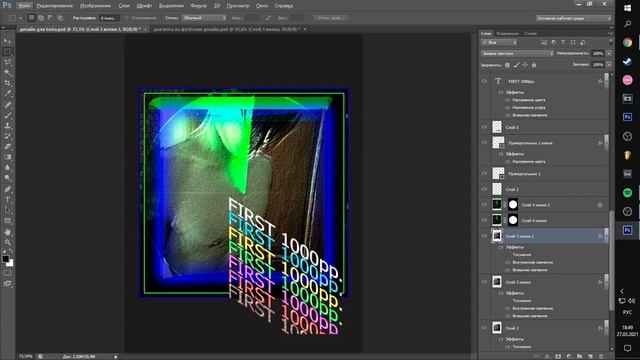Viewport: 640px width, 360px height.
Task: Toggle Quick Mask mode in toolbar
Action: (7, 273)
